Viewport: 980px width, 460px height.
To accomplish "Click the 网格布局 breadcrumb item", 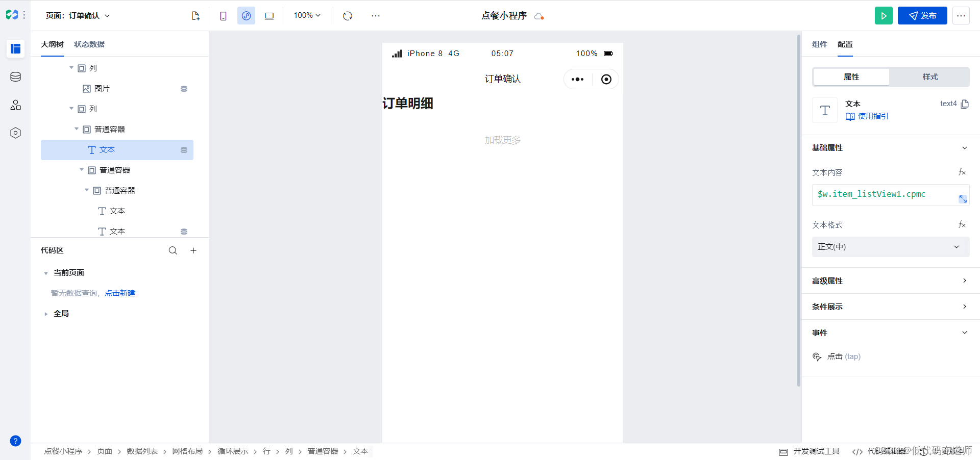I will click(x=187, y=451).
